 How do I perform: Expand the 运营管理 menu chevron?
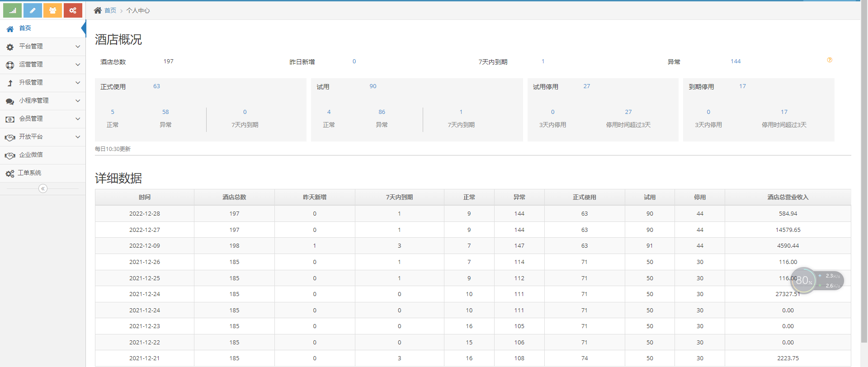tap(78, 65)
